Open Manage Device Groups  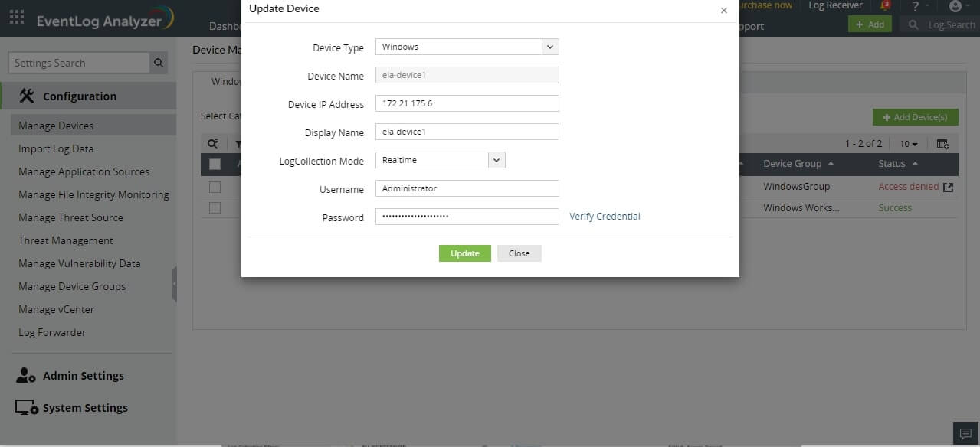[x=72, y=286]
